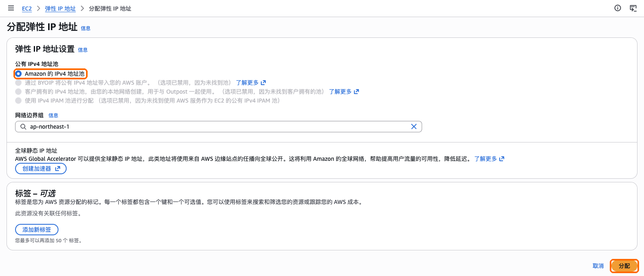
Task: Click the search magnifier in network border group
Action: click(x=23, y=127)
